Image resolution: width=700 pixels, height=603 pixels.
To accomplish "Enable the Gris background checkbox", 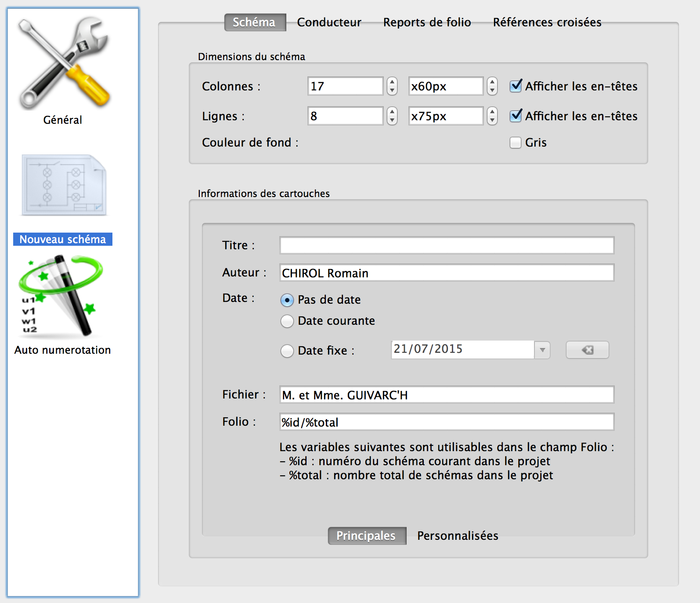I will coord(516,143).
